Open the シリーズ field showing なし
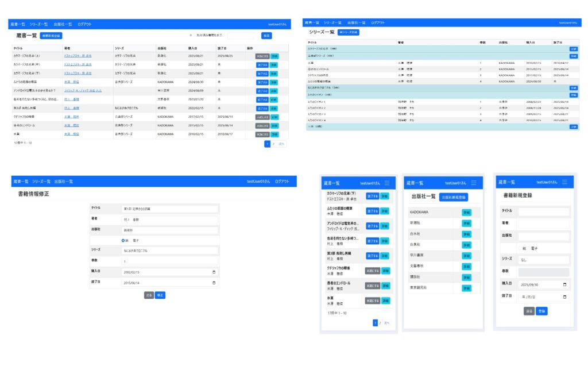The height and width of the screenshot is (370, 588). (543, 260)
